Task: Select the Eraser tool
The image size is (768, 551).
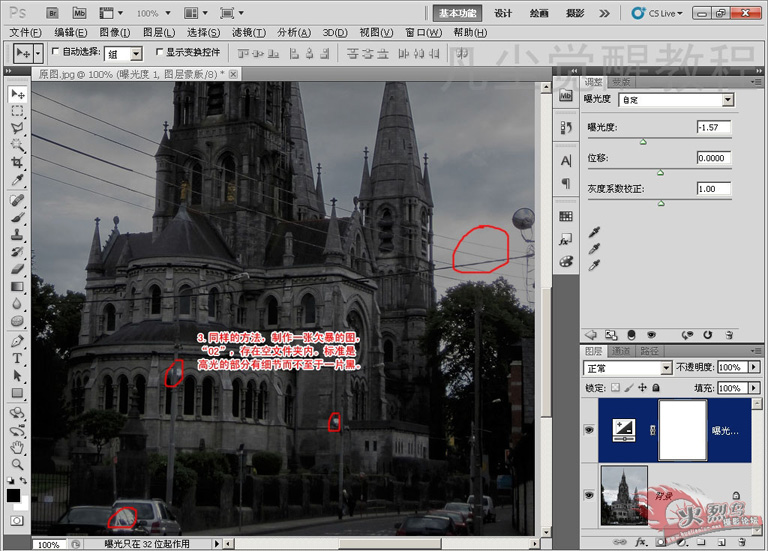Action: [18, 268]
